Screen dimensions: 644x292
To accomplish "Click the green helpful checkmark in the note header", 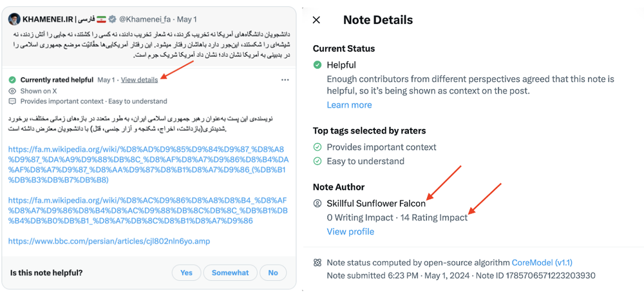I will pyautogui.click(x=12, y=80).
